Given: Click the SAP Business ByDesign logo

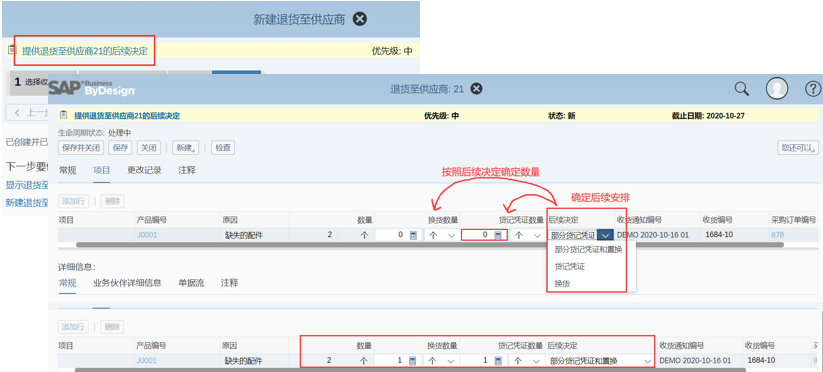Looking at the screenshot, I should click(x=92, y=88).
